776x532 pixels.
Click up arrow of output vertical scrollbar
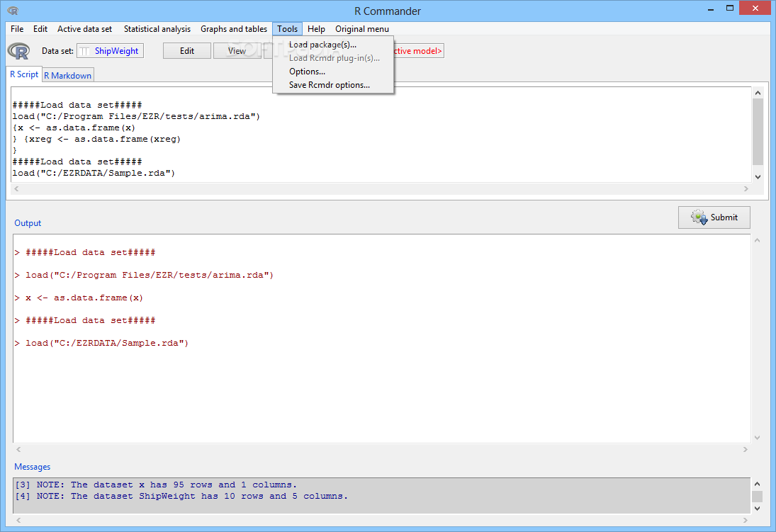pos(757,241)
